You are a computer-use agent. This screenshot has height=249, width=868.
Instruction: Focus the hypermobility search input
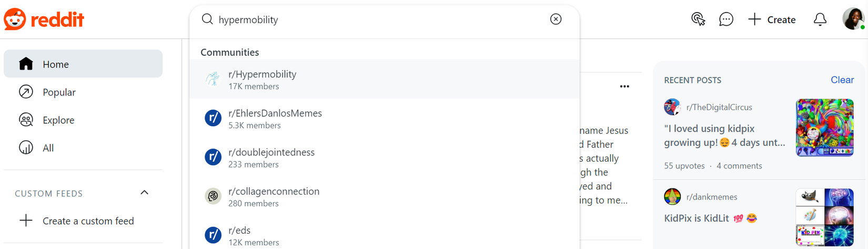pos(379,19)
